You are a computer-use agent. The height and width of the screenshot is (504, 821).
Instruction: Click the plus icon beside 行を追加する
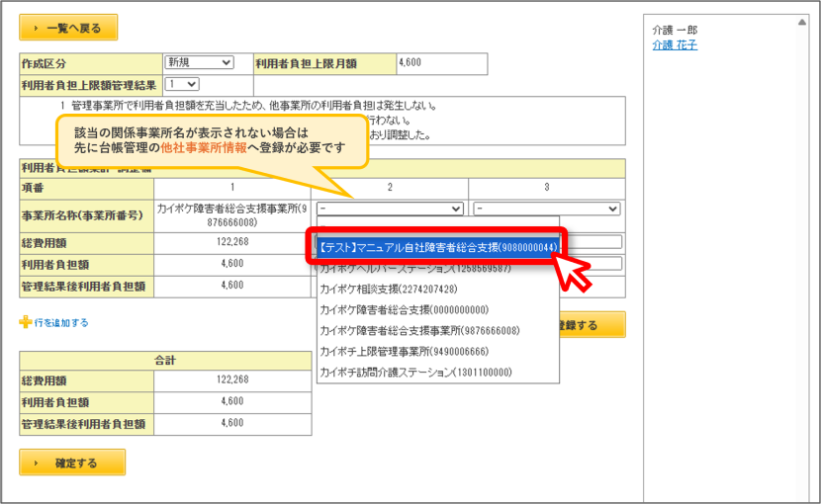click(25, 322)
